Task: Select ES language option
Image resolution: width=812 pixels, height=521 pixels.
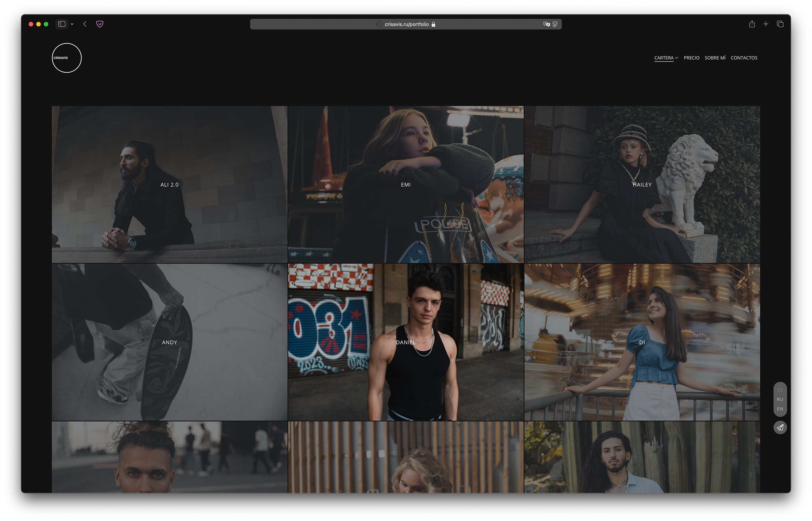Action: point(780,390)
